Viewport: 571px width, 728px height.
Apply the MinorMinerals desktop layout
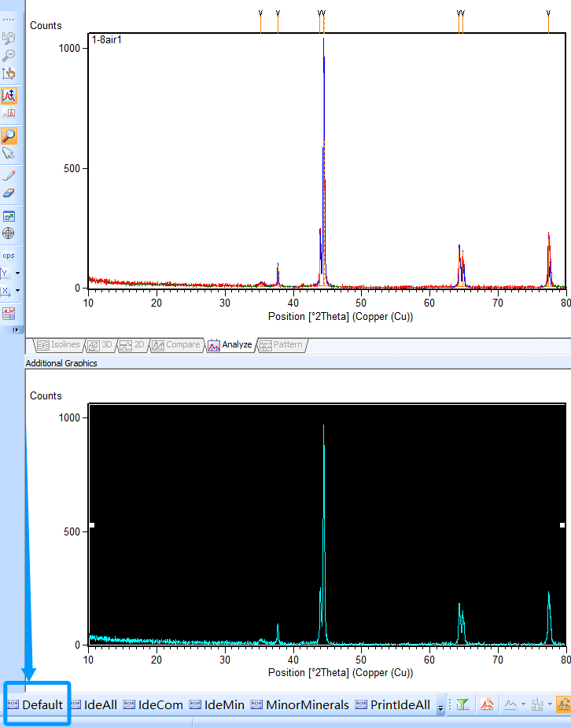[x=300, y=704]
